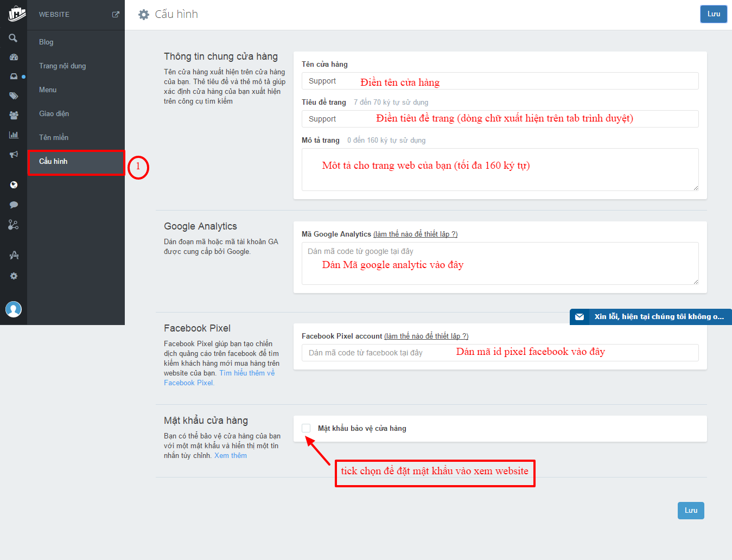The width and height of the screenshot is (732, 560).
Task: Click the Mã Google Analytics text area
Action: 500,264
